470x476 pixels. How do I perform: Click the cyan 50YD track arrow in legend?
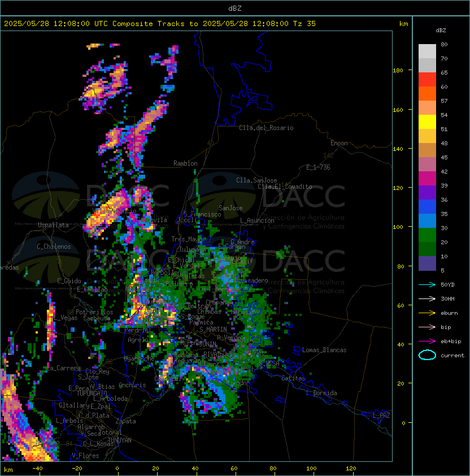click(x=427, y=285)
